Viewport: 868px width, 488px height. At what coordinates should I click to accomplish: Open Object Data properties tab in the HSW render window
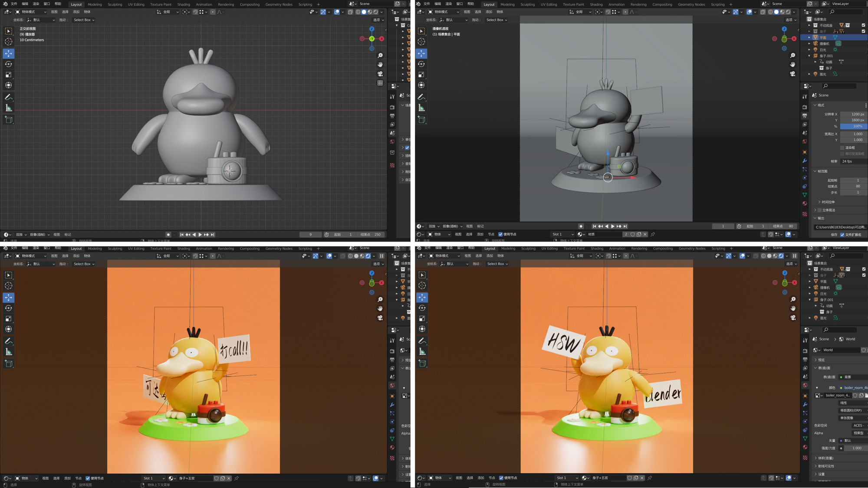805,439
